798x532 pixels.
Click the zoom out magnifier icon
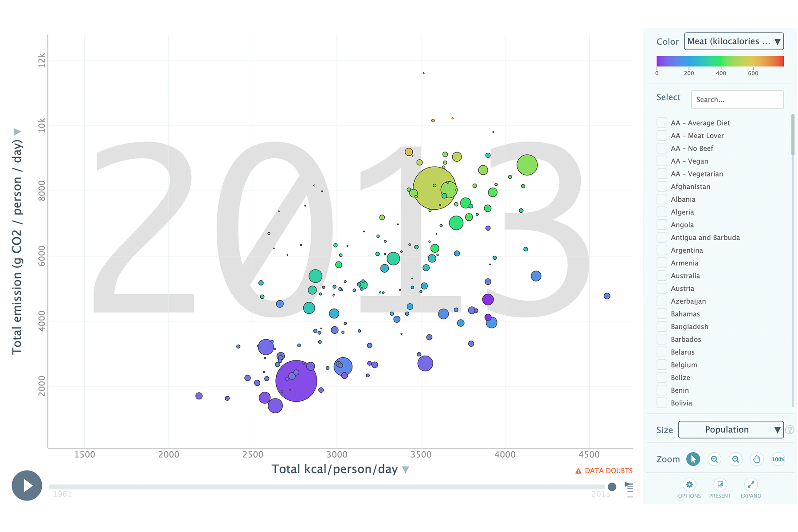click(x=735, y=459)
